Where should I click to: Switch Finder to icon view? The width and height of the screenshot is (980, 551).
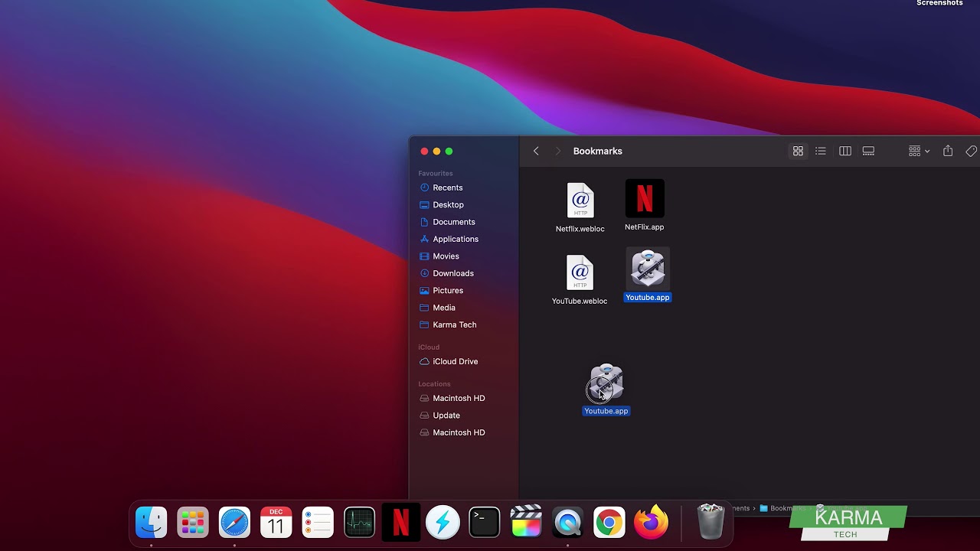pyautogui.click(x=798, y=152)
